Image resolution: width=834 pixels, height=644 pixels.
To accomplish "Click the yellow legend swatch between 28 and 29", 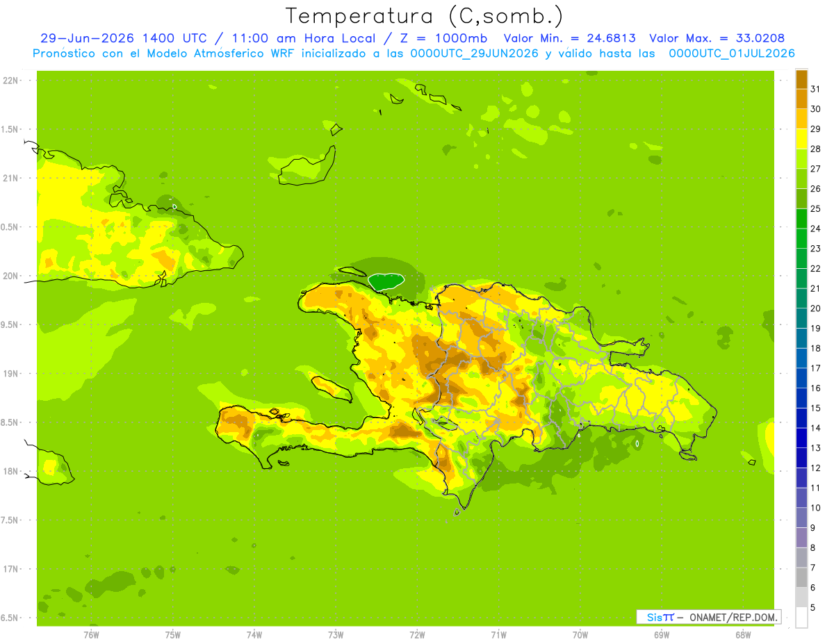I will [x=801, y=138].
